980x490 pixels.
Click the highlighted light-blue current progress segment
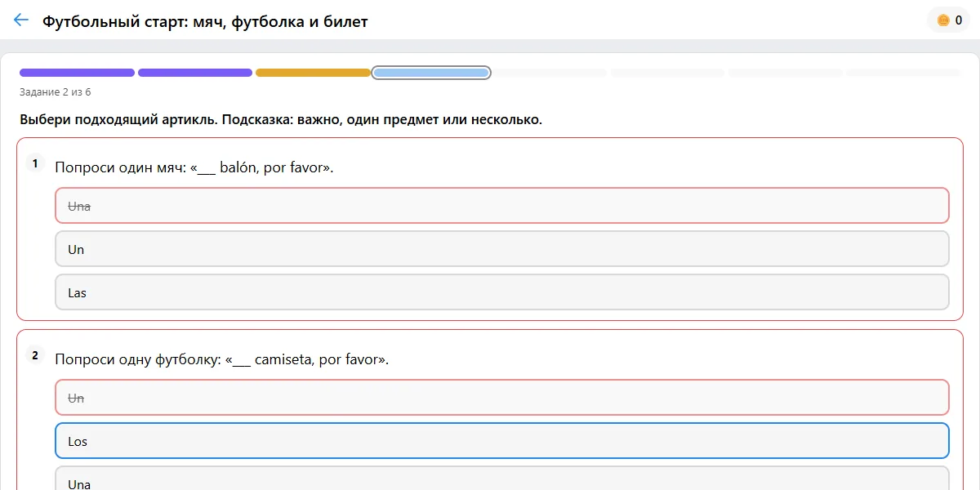[x=431, y=73]
